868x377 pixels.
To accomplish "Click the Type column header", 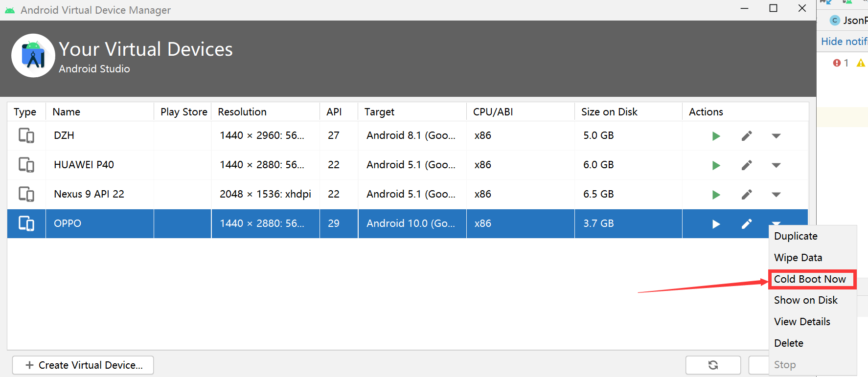I will (x=26, y=112).
